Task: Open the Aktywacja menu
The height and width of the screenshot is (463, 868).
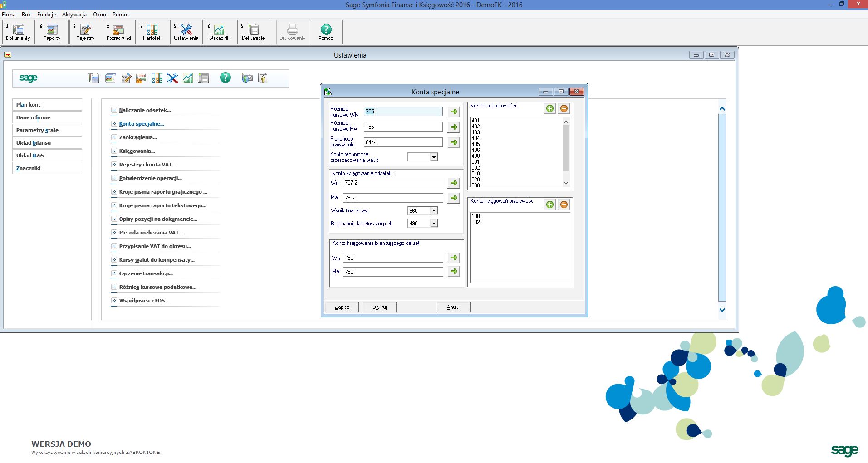Action: point(74,15)
